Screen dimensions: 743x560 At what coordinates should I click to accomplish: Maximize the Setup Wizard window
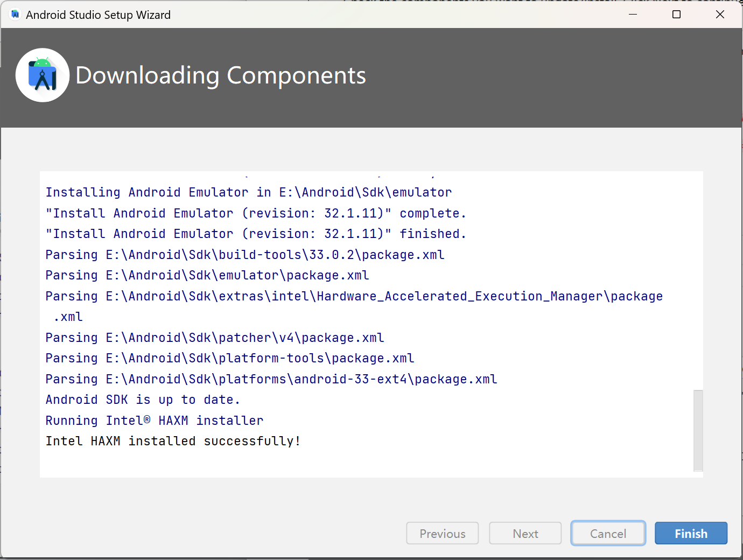coord(677,15)
